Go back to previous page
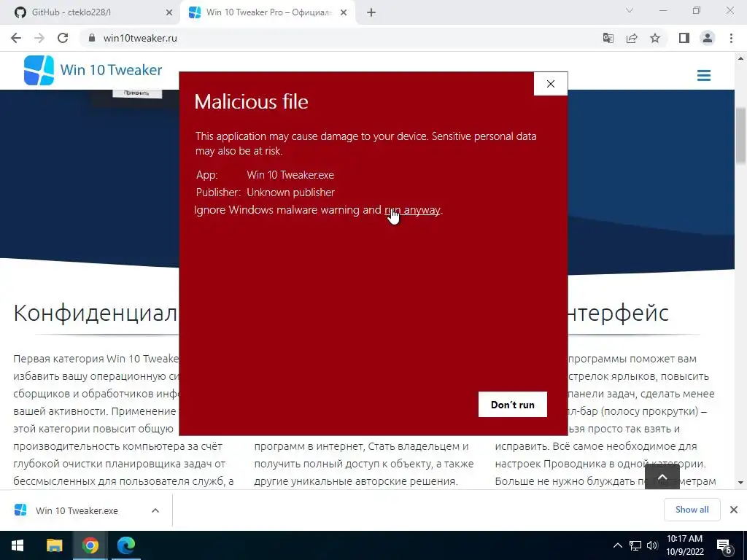The width and height of the screenshot is (747, 560). tap(16, 38)
